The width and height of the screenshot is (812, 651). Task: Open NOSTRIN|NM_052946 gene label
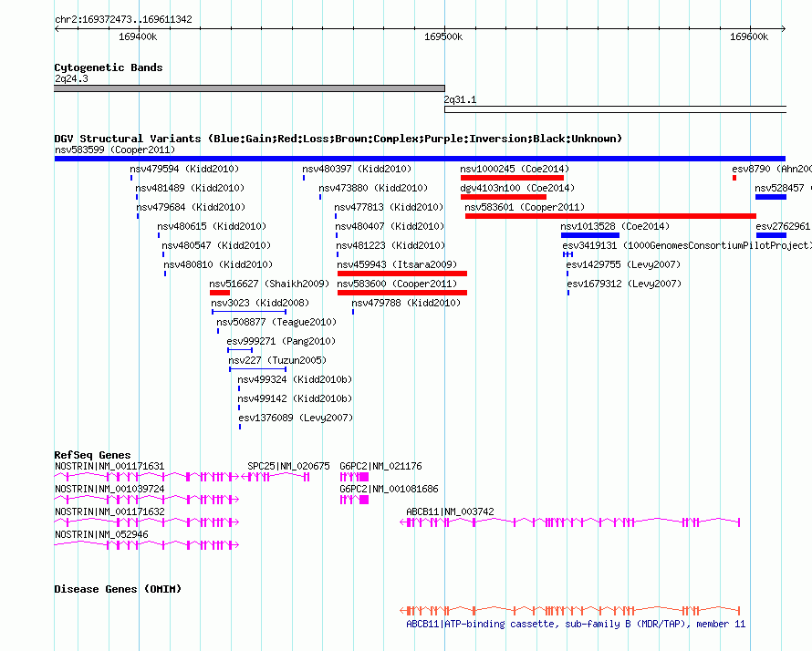101,534
